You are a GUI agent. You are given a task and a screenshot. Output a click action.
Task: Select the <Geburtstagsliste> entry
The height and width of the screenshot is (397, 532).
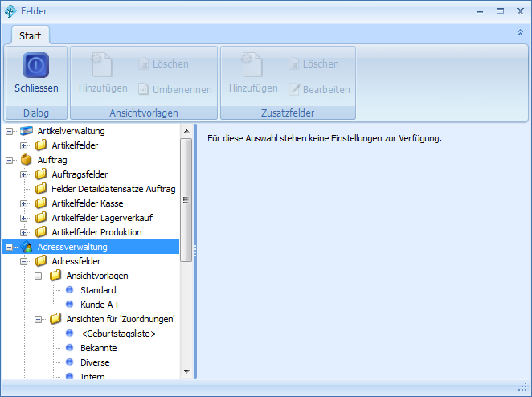pos(118,334)
